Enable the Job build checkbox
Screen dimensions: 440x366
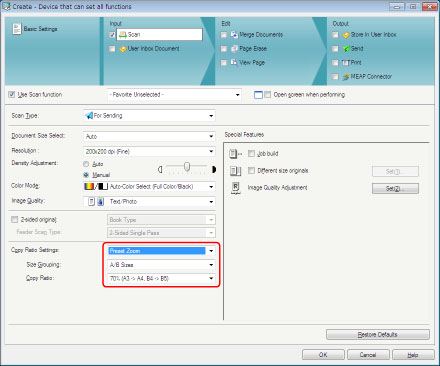pos(251,153)
